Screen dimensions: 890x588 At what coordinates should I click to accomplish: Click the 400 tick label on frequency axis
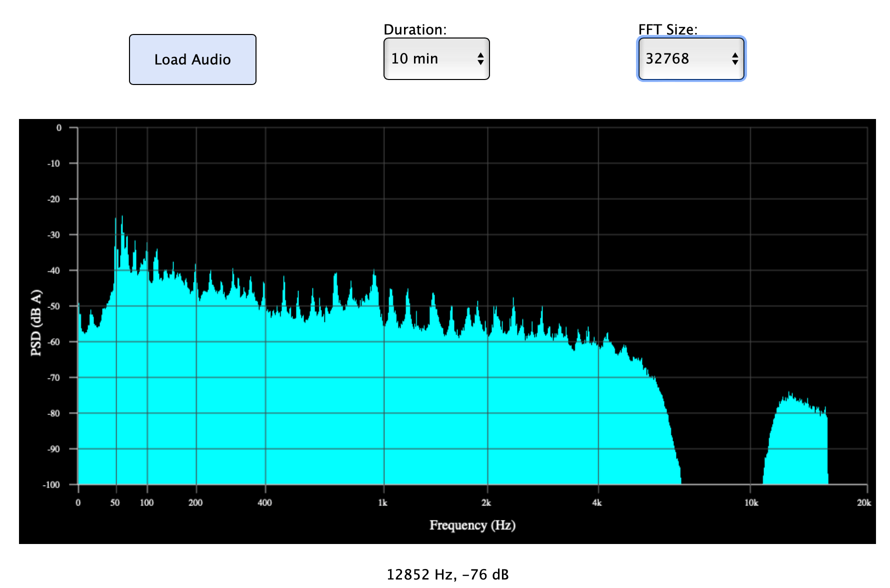[x=264, y=502]
